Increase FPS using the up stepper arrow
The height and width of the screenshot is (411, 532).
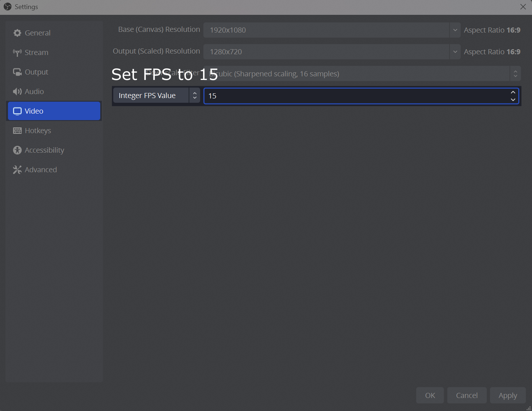click(513, 93)
